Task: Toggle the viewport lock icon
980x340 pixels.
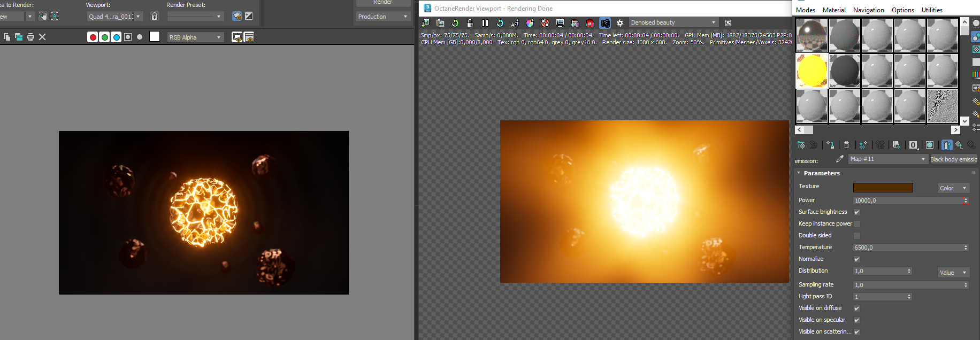Action: (x=155, y=16)
